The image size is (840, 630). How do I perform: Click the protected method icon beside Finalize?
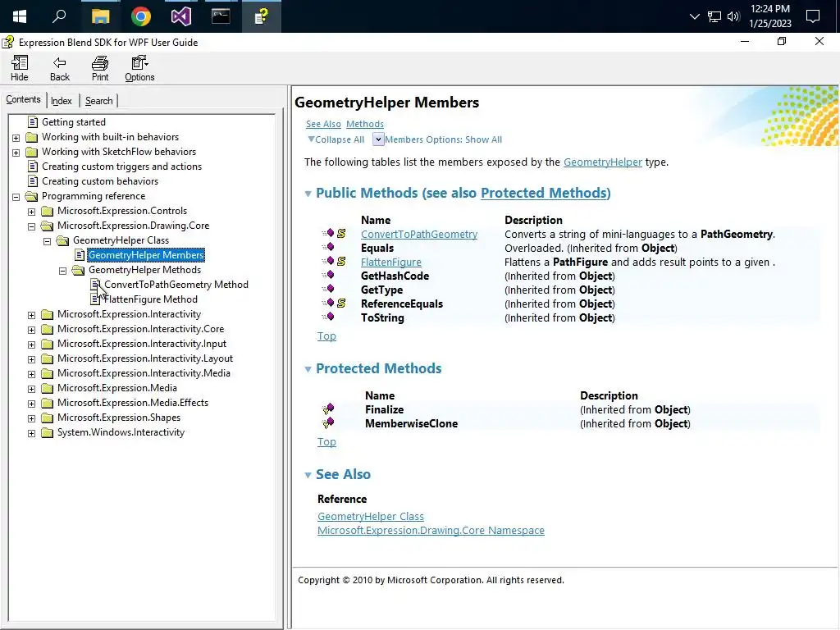coord(328,409)
